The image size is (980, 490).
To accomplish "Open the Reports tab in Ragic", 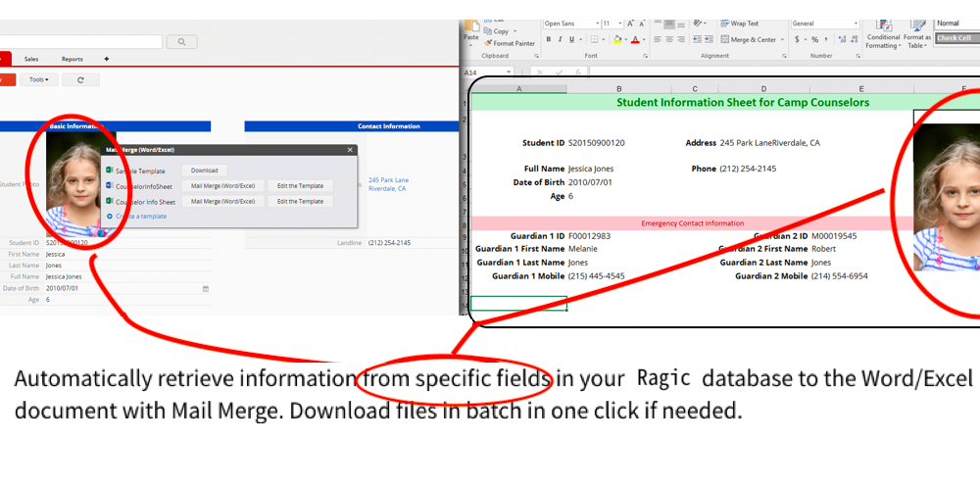I will click(72, 60).
